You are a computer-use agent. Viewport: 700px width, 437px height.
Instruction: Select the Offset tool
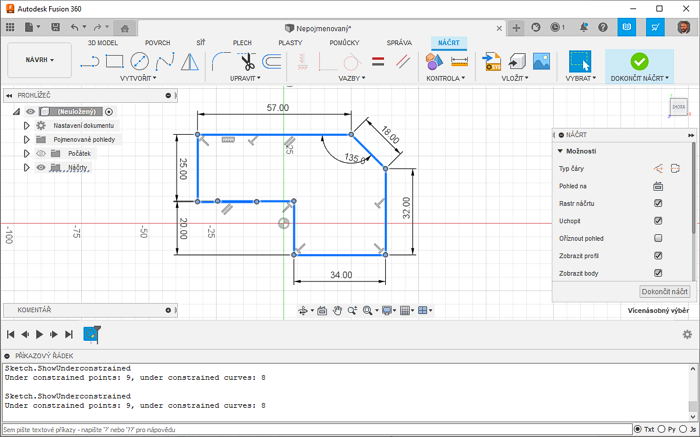click(271, 61)
